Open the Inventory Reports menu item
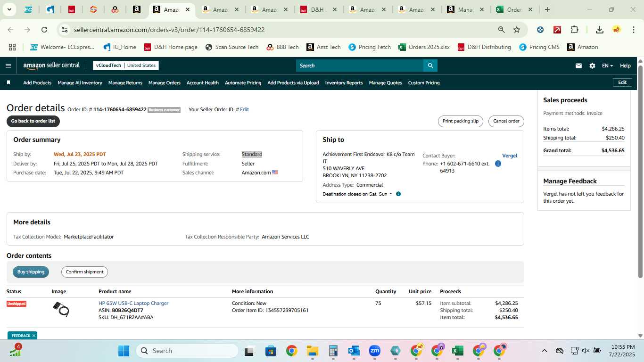 coord(344,82)
